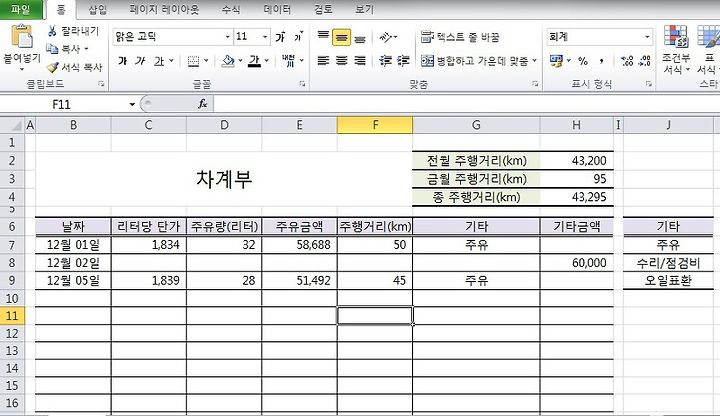The image size is (720, 416).
Task: Open borders dropdown arrow
Action: (206, 61)
